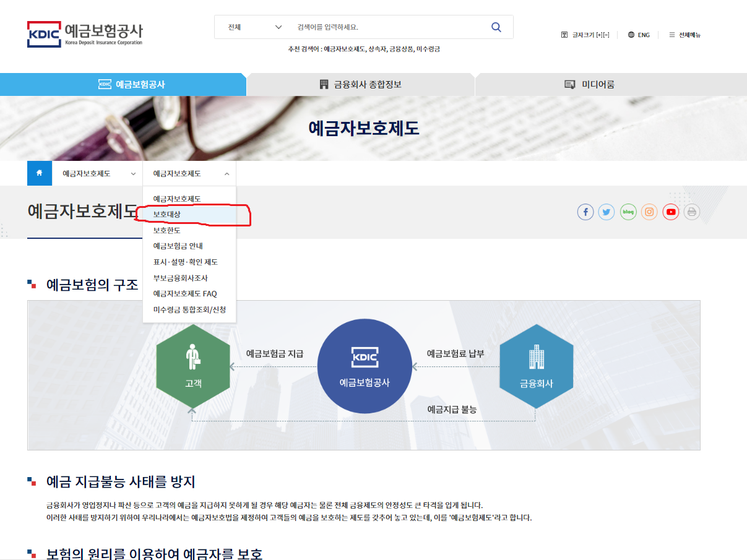This screenshot has height=560, width=747.
Task: Click the search magnifier icon
Action: tap(496, 27)
